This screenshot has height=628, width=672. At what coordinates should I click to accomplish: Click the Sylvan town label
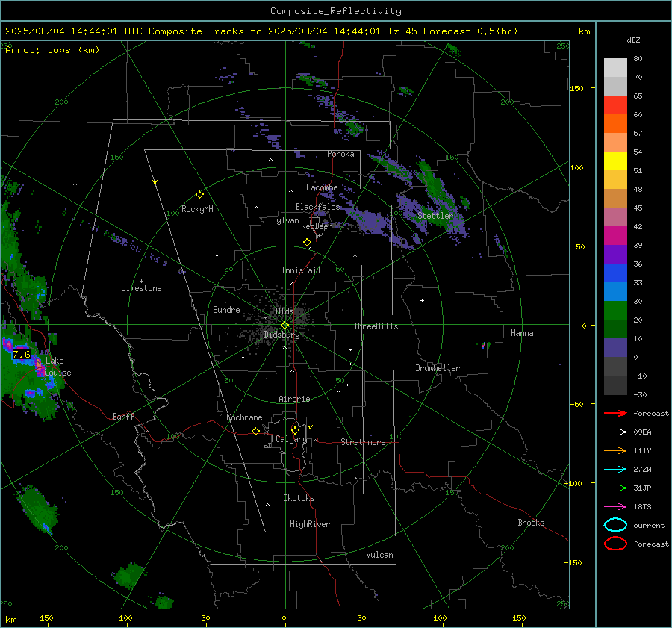click(x=285, y=220)
